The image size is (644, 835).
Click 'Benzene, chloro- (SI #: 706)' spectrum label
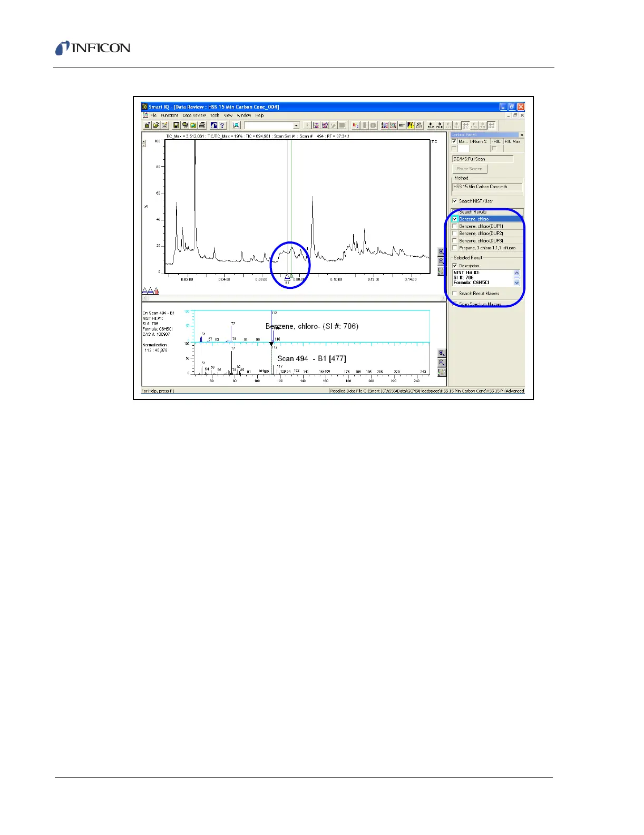pos(312,326)
